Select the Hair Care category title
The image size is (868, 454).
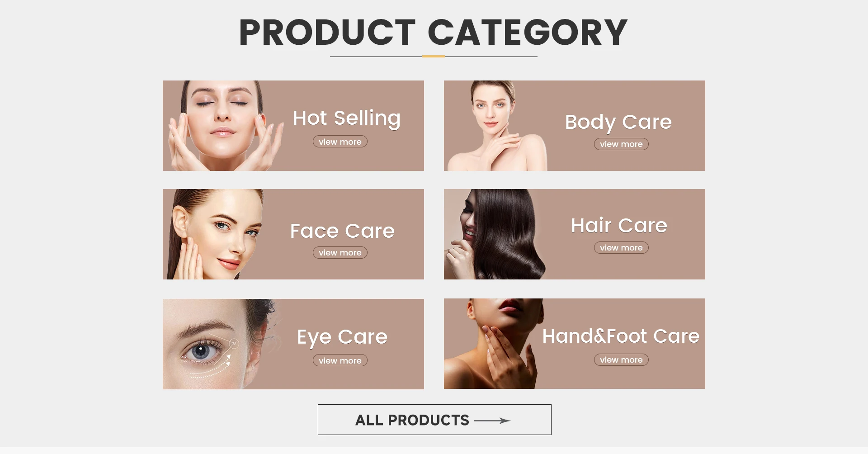619,225
